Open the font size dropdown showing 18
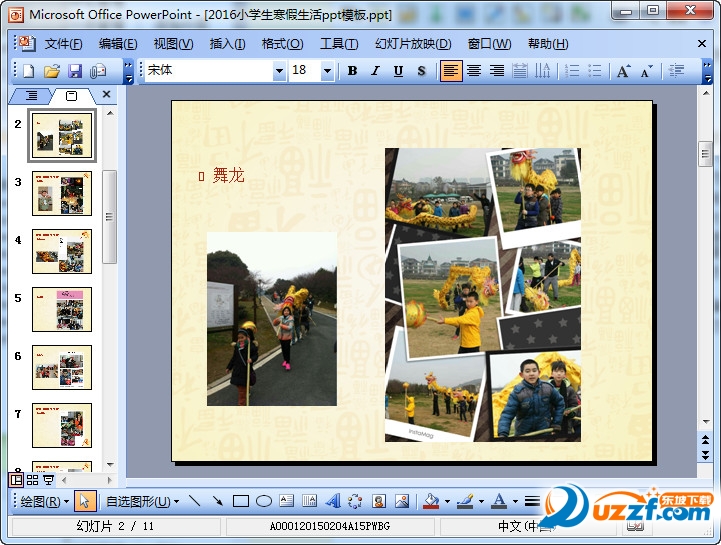 tap(327, 71)
